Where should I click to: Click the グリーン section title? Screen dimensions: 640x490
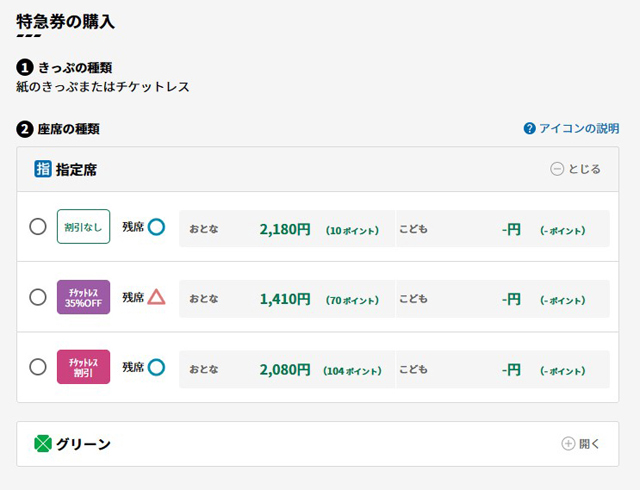coord(83,444)
